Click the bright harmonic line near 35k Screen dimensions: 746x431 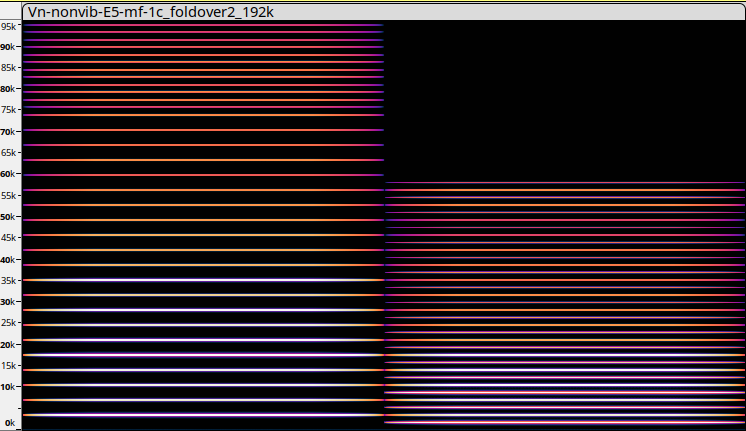[200, 280]
